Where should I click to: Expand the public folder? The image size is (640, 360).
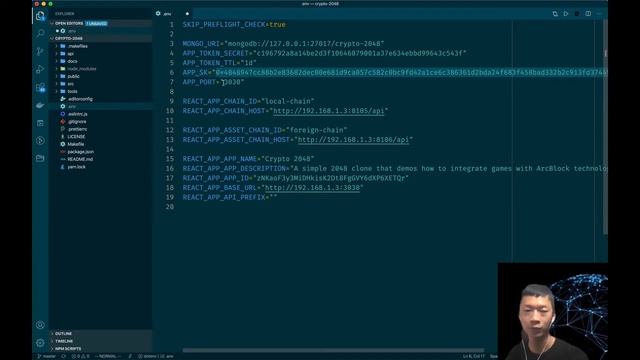pos(73,76)
